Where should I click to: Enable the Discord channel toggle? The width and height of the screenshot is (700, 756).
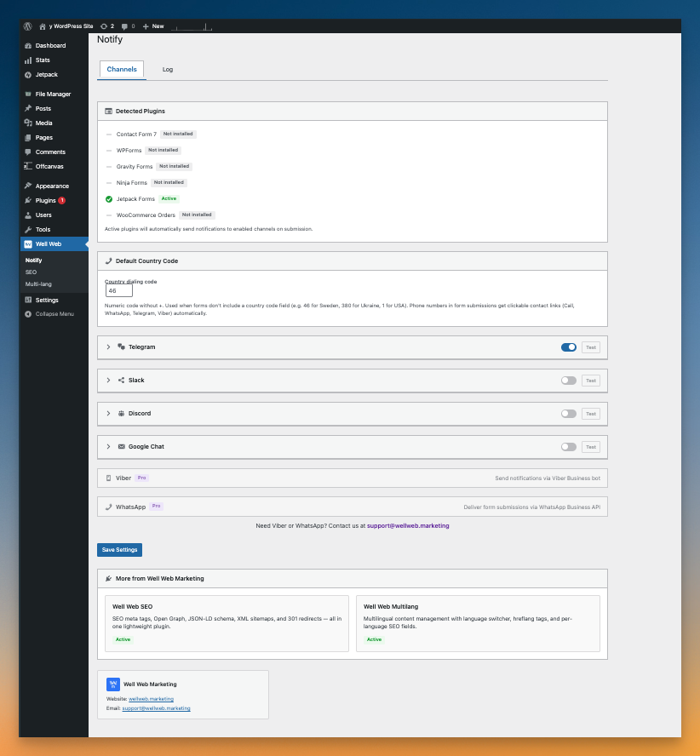(x=569, y=414)
